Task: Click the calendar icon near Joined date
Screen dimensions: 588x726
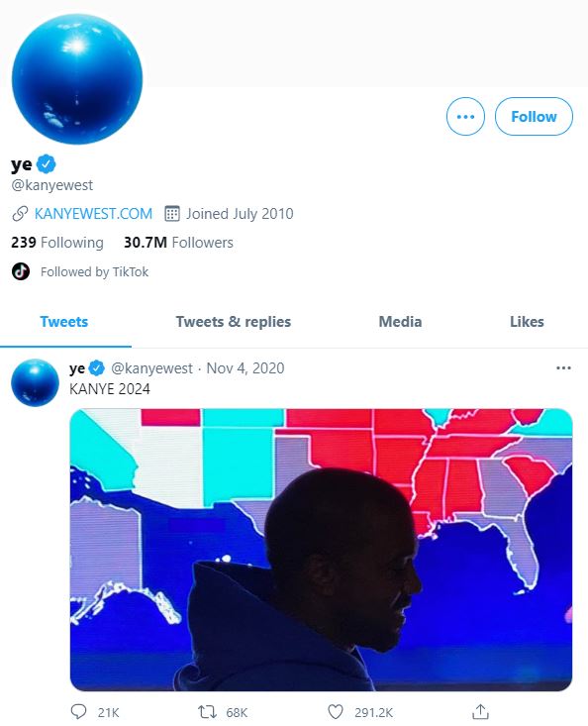Action: tap(172, 214)
